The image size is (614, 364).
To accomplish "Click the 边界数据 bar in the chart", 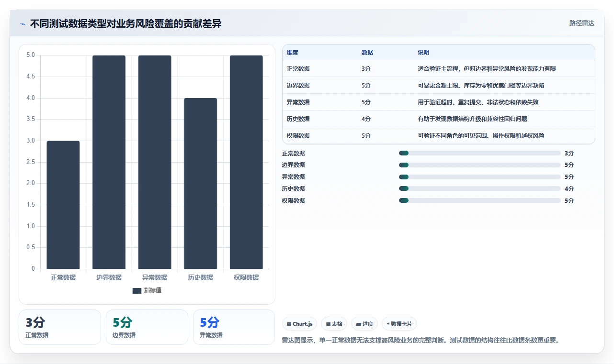I will 109,162.
